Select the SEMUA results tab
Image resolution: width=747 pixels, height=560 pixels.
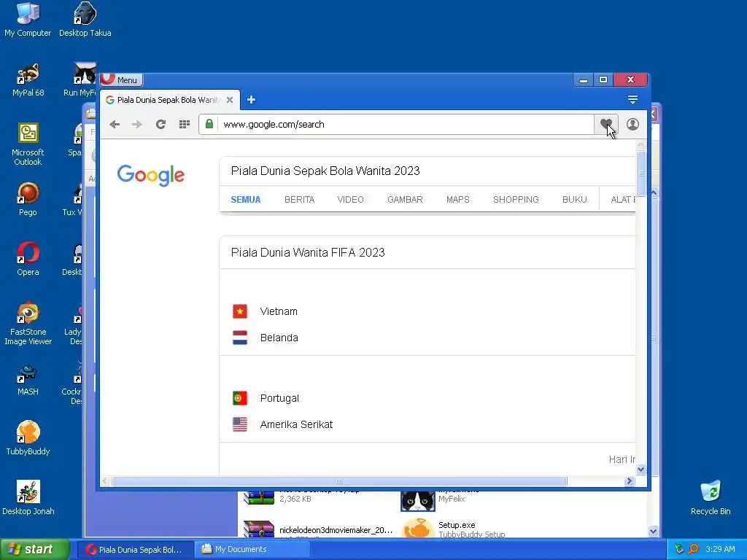pyautogui.click(x=246, y=200)
